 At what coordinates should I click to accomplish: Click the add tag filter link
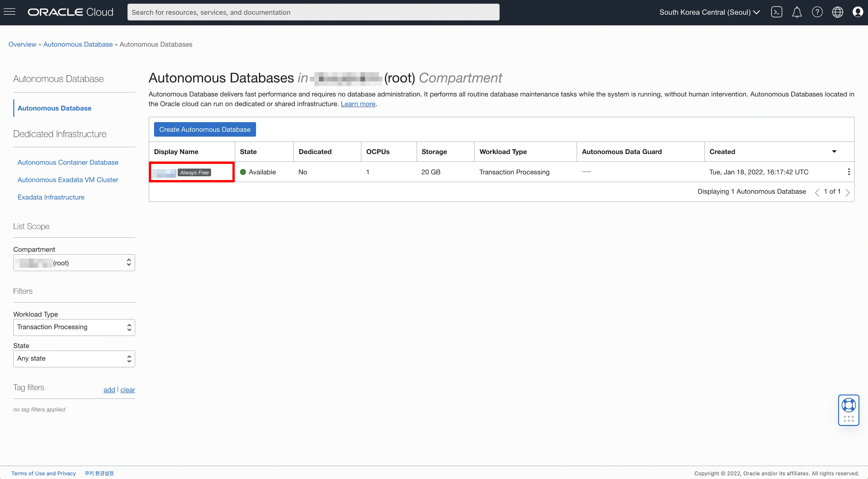(109, 390)
